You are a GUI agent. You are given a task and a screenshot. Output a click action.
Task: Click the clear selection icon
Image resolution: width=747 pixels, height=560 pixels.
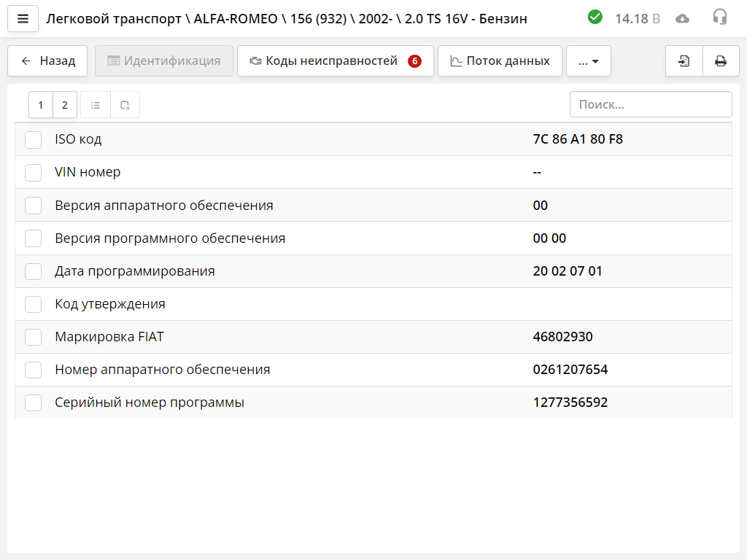[125, 105]
